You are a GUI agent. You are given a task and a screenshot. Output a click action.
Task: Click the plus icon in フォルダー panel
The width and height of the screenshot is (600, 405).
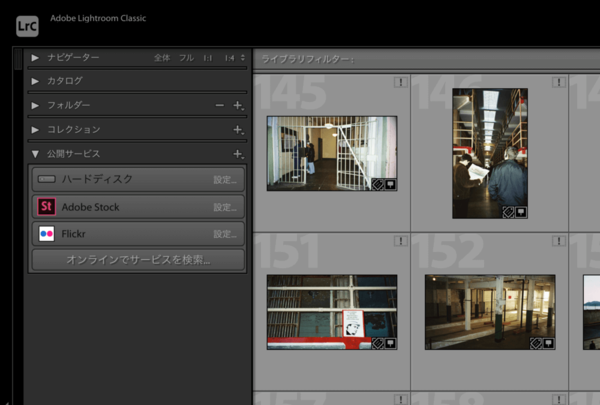click(238, 105)
